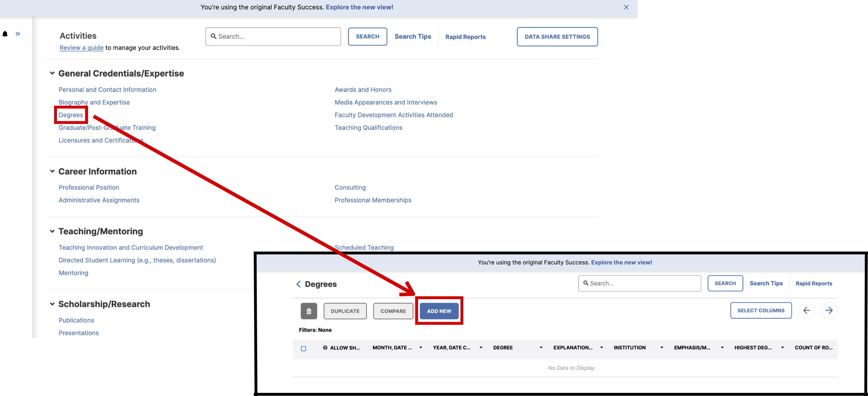
Task: Open Search Tips in Activities header
Action: 413,36
